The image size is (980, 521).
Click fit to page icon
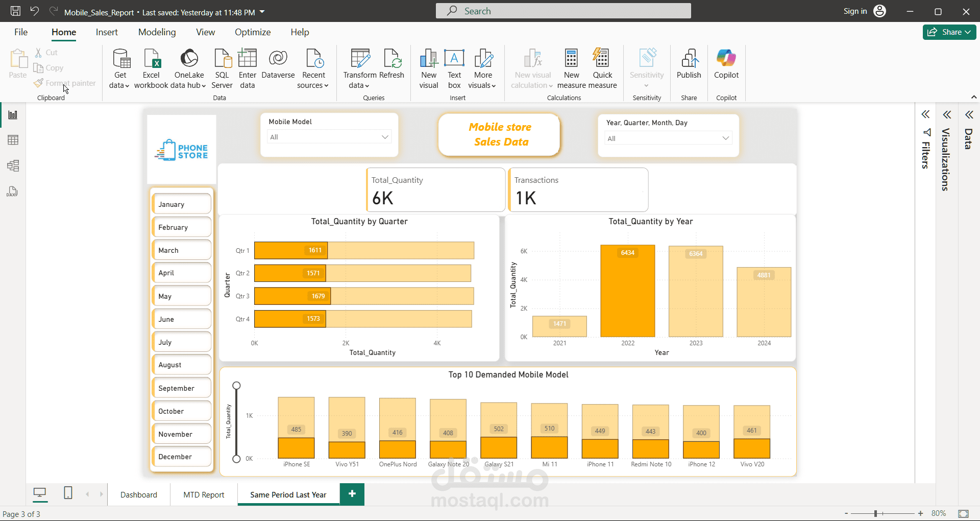(x=964, y=513)
